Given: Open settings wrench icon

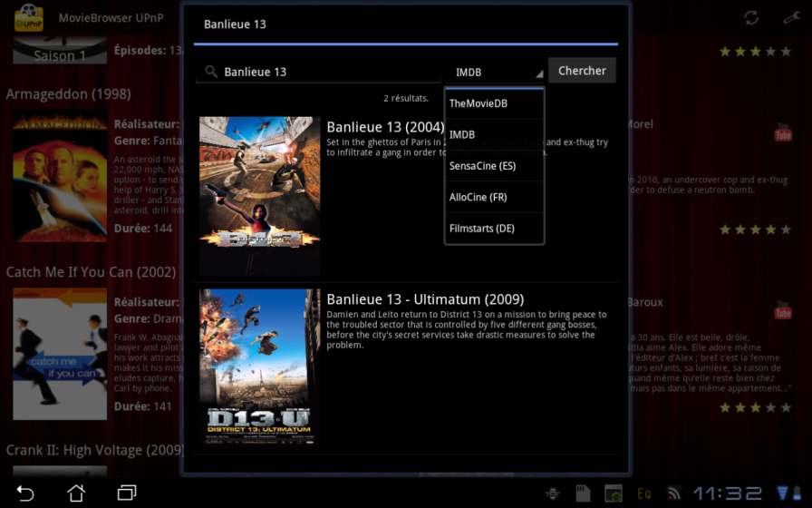Looking at the screenshot, I should (791, 17).
